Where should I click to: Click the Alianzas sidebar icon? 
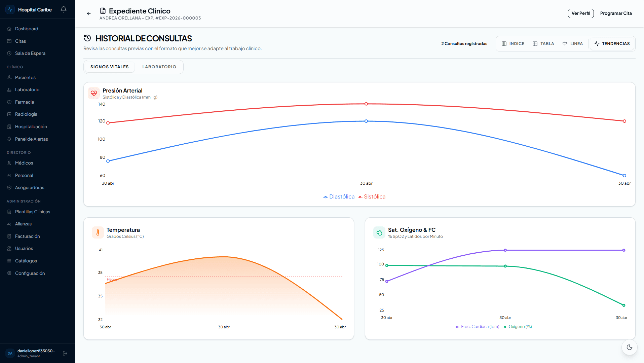click(x=9, y=224)
